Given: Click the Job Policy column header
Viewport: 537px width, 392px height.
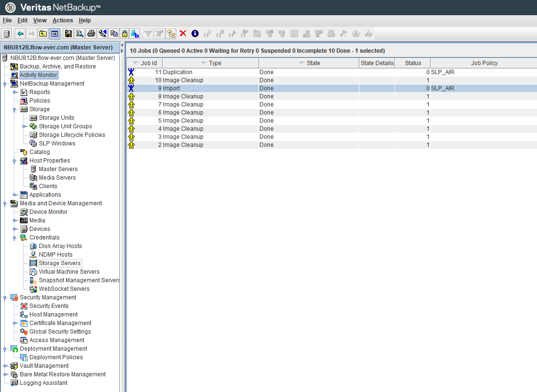Looking at the screenshot, I should (484, 63).
